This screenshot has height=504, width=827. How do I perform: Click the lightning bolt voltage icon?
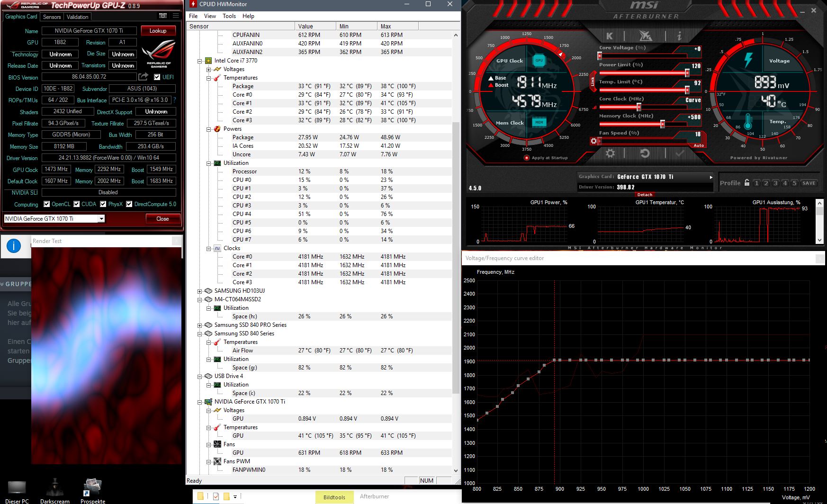click(748, 60)
